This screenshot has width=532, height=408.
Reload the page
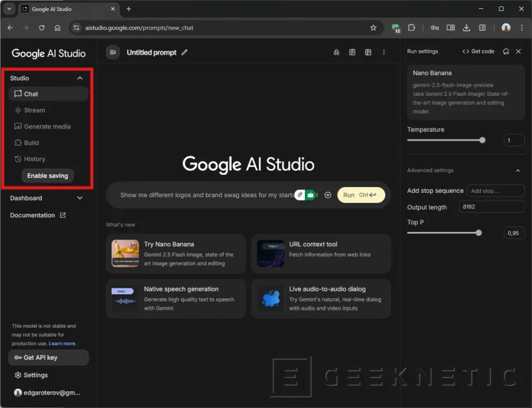42,28
